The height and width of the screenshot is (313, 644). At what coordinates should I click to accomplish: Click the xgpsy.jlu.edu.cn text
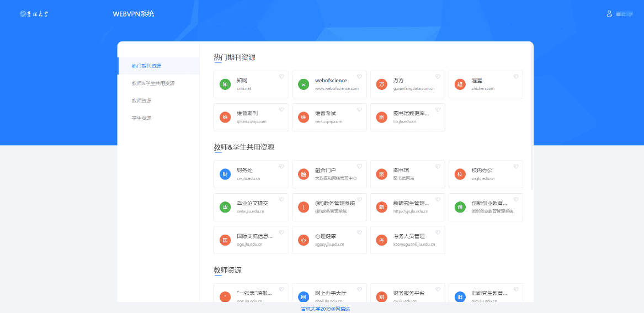click(x=329, y=245)
